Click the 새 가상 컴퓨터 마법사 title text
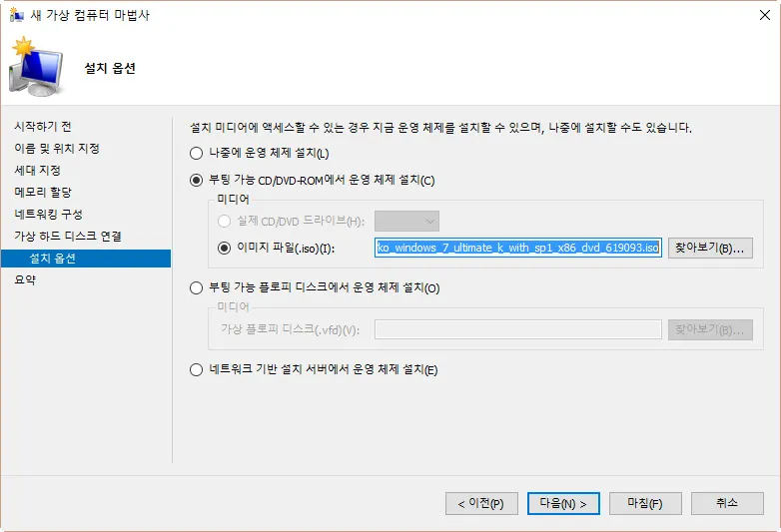The width and height of the screenshot is (781, 532). [x=90, y=15]
